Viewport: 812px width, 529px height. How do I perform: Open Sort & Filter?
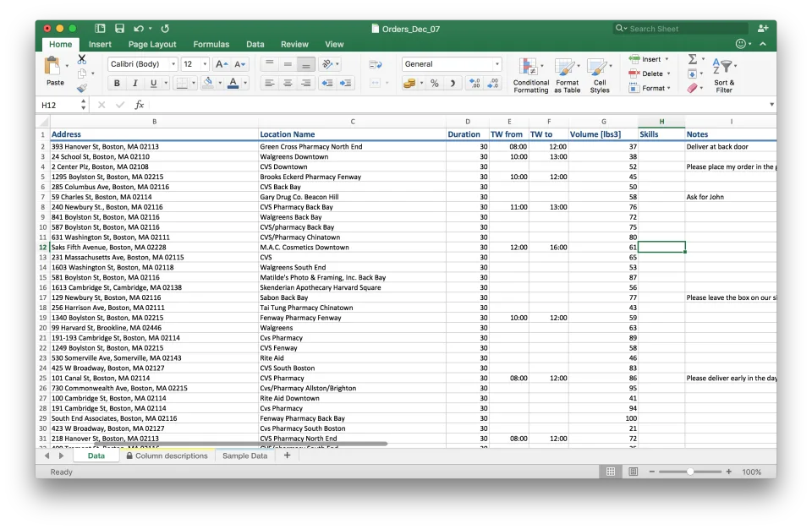724,75
